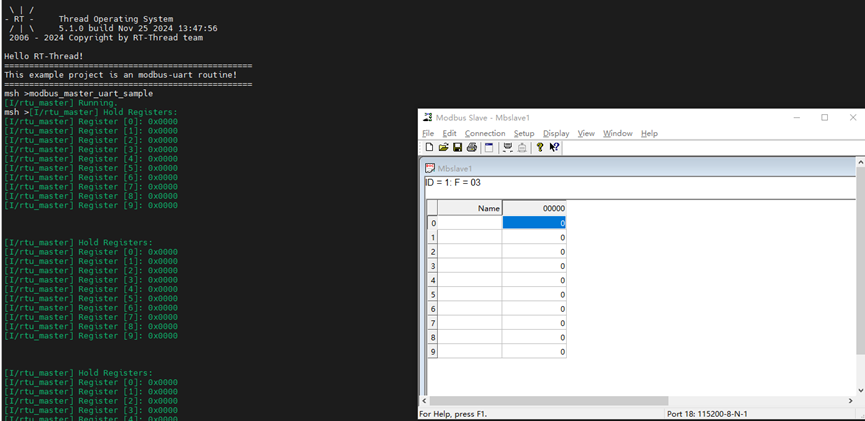Click the '[I/rtu_master] Running.' terminal line

61,103
